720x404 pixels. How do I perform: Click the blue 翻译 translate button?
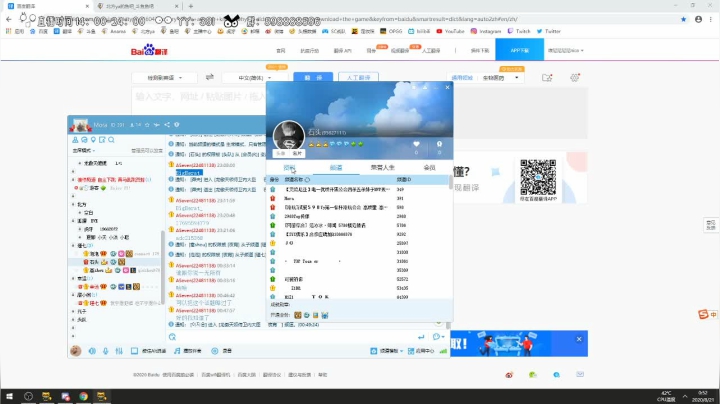coord(313,78)
